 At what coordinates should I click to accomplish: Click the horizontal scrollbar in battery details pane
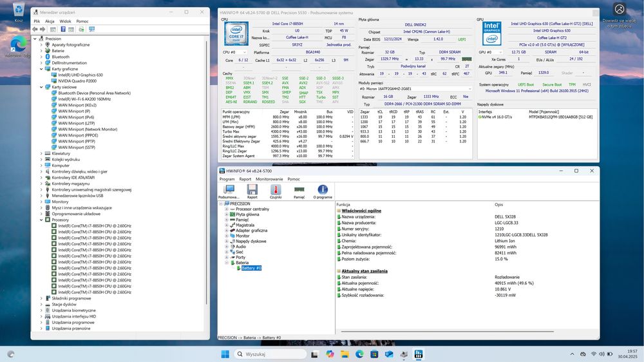[448, 331]
